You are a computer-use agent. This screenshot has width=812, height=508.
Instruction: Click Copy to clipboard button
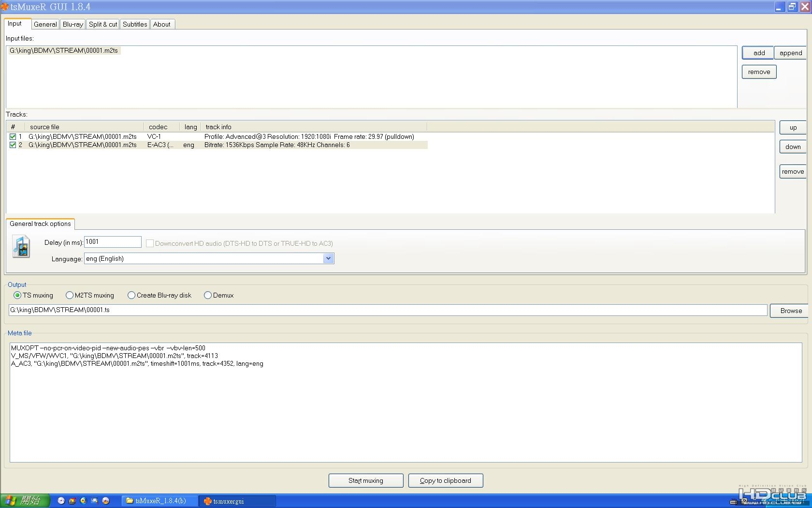pos(446,480)
